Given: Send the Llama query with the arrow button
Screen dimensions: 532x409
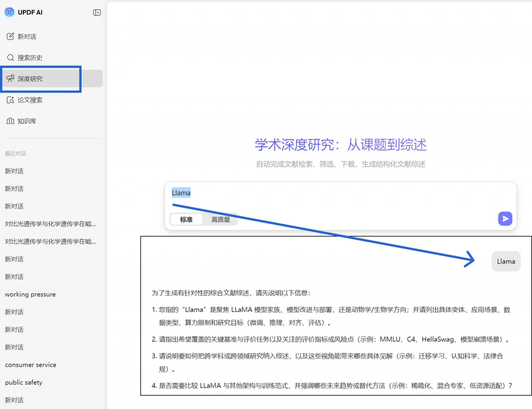Looking at the screenshot, I should point(505,219).
